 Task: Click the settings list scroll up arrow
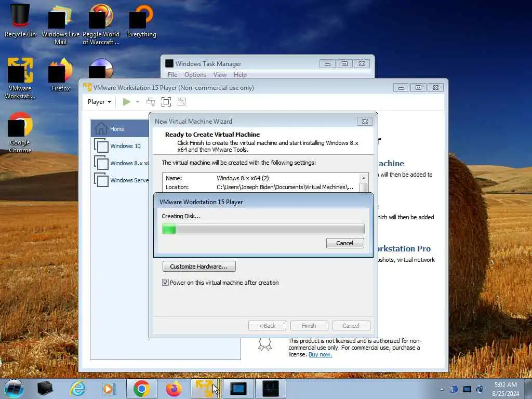[x=363, y=178]
